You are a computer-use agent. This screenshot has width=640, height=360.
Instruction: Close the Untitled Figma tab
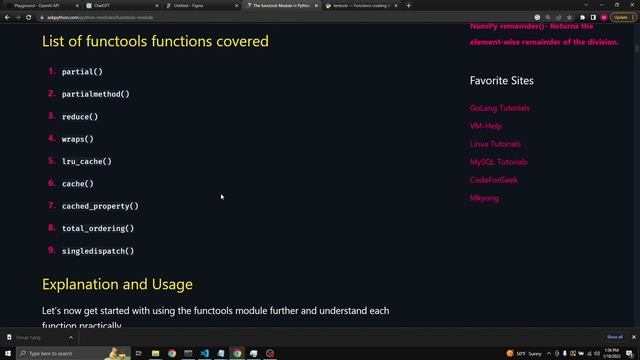pos(236,6)
